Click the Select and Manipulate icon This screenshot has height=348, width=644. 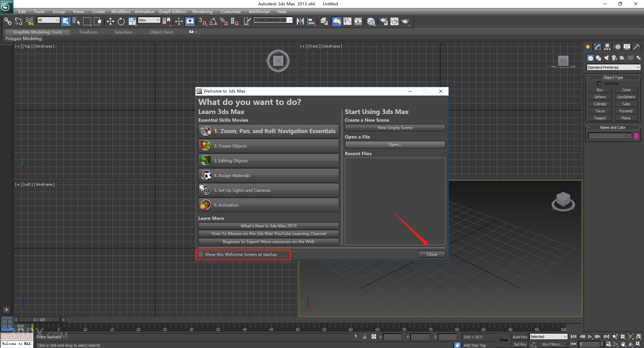pyautogui.click(x=179, y=21)
